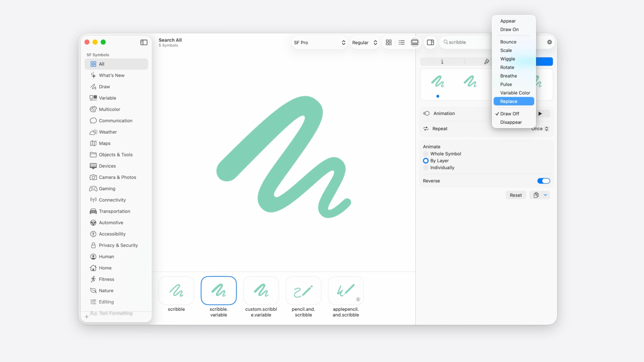Clear the scribble search field

pyautogui.click(x=549, y=42)
